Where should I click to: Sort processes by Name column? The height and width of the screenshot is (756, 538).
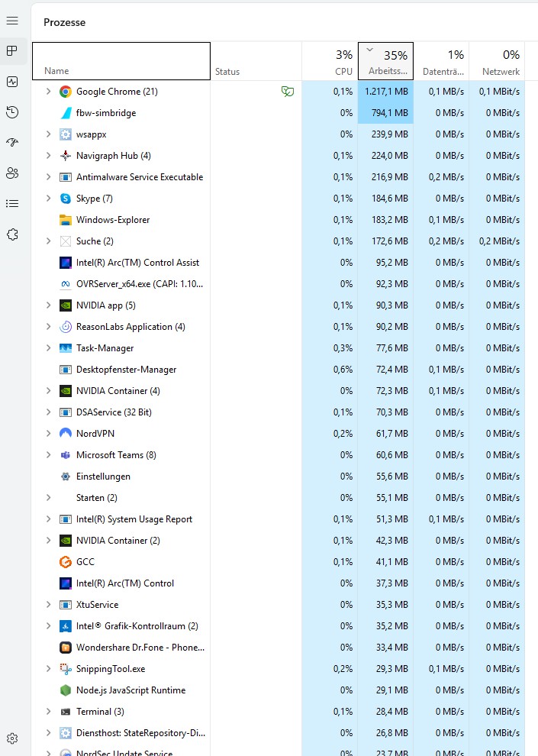(121, 61)
